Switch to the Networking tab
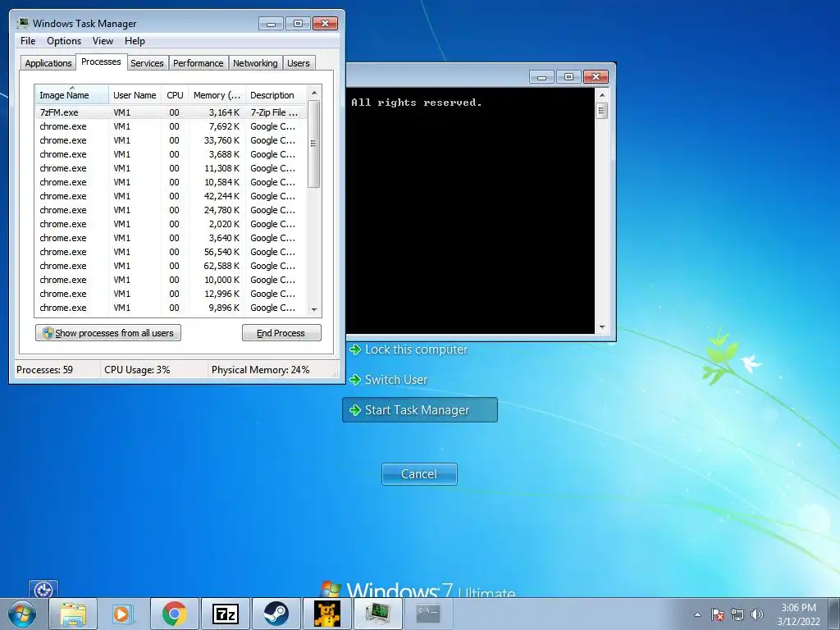Image resolution: width=840 pixels, height=630 pixels. 255,63
